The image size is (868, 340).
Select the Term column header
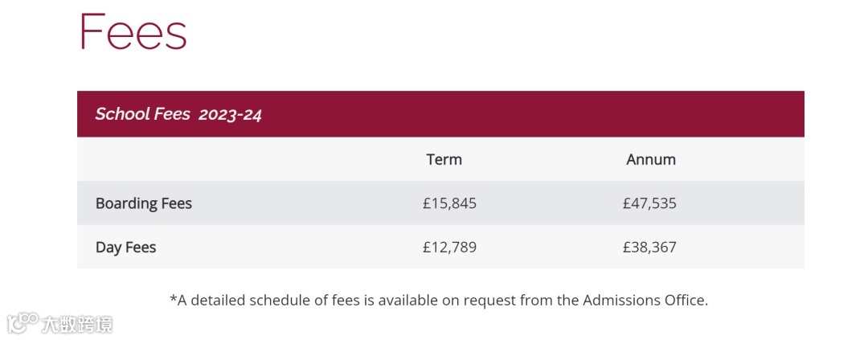click(x=444, y=159)
